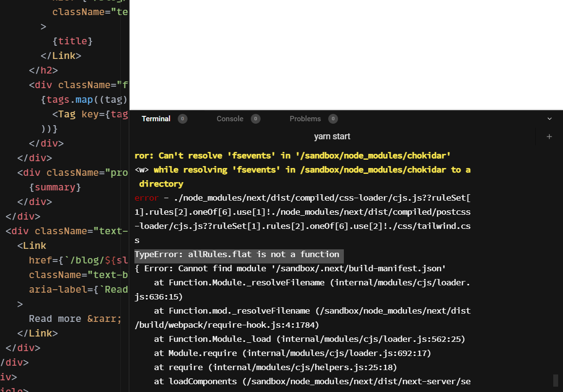Click the 'Cannot find module' error line

290,268
